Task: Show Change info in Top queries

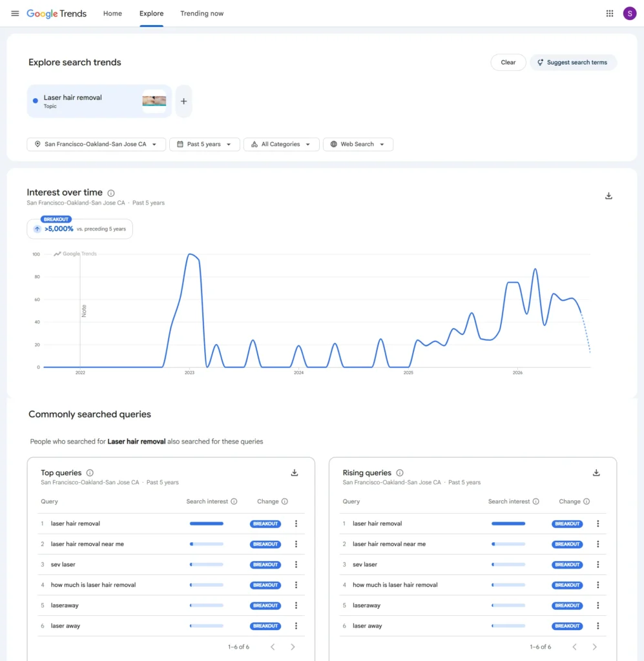Action: click(285, 502)
